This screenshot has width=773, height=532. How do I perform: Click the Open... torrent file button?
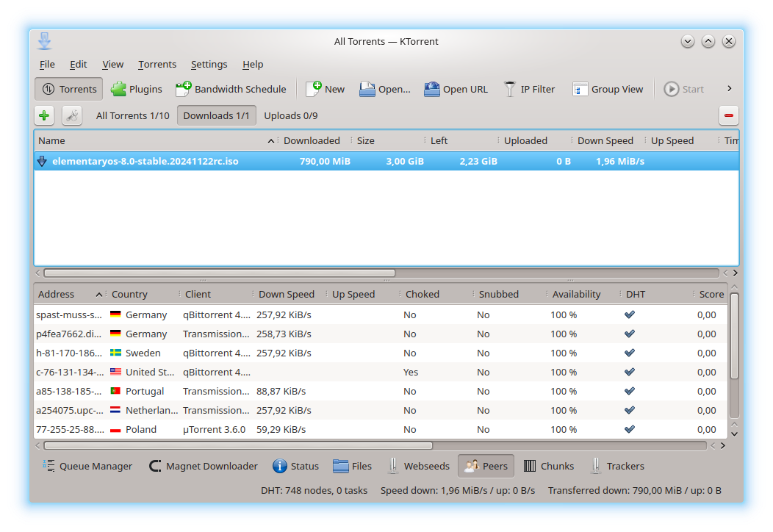[x=384, y=89]
